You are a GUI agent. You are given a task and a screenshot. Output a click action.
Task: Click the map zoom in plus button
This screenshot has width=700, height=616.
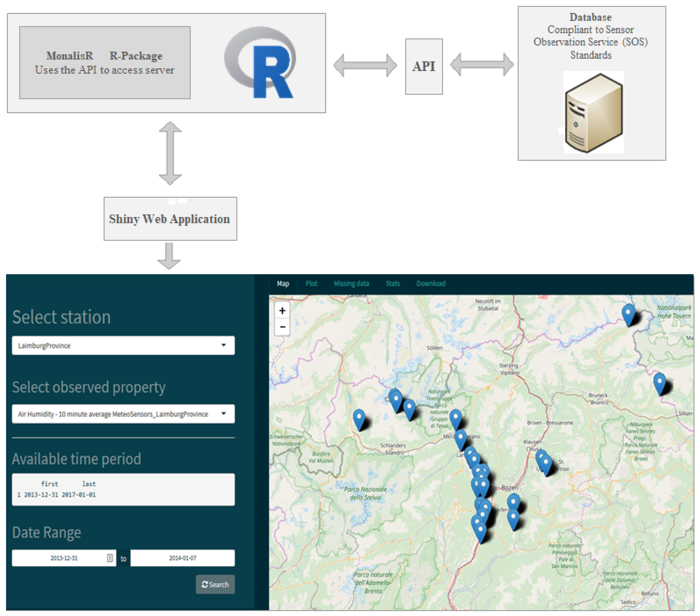click(x=282, y=310)
